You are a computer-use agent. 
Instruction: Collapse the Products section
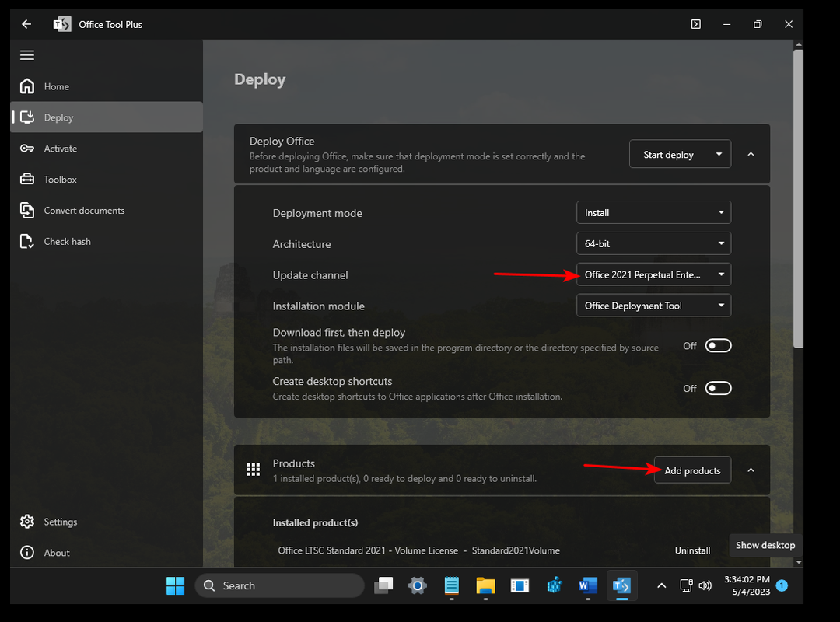751,470
